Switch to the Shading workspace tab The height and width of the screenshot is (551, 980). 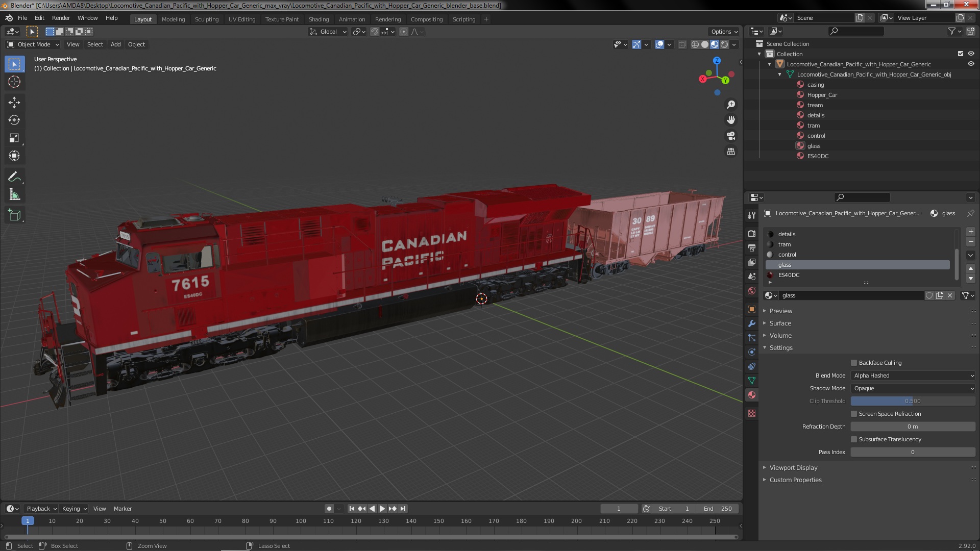[x=318, y=19]
